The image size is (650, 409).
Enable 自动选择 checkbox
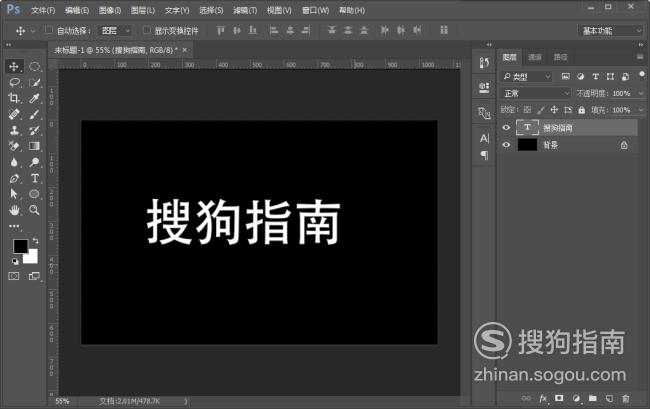point(49,30)
